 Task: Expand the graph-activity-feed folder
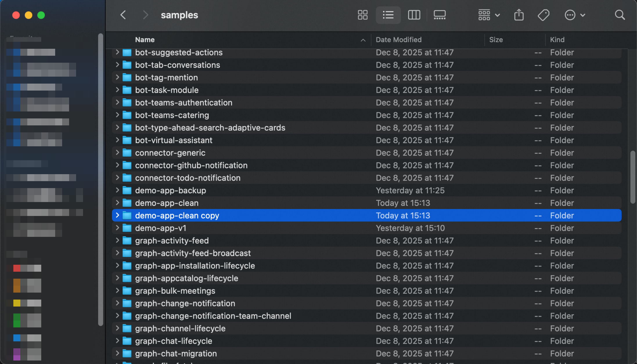tap(117, 240)
